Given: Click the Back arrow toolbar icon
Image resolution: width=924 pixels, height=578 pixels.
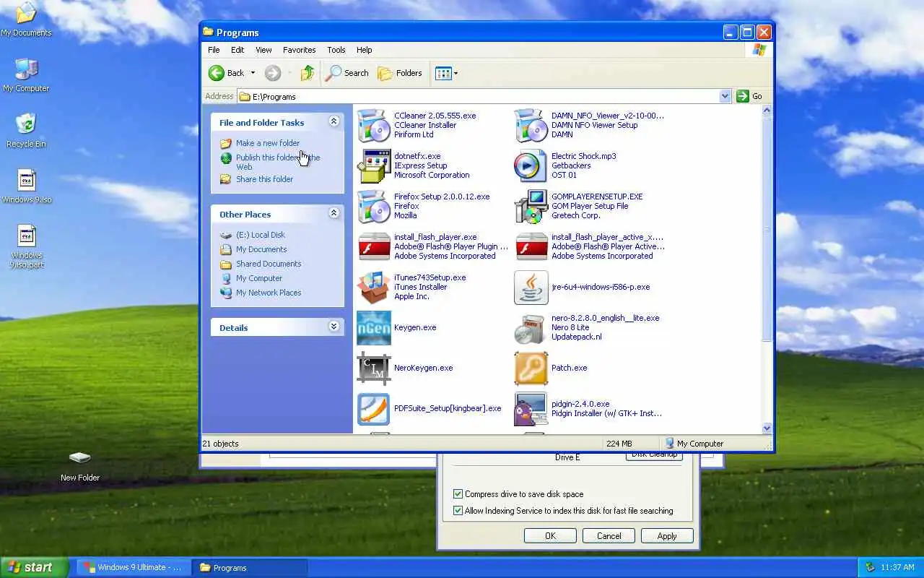Looking at the screenshot, I should pos(217,73).
